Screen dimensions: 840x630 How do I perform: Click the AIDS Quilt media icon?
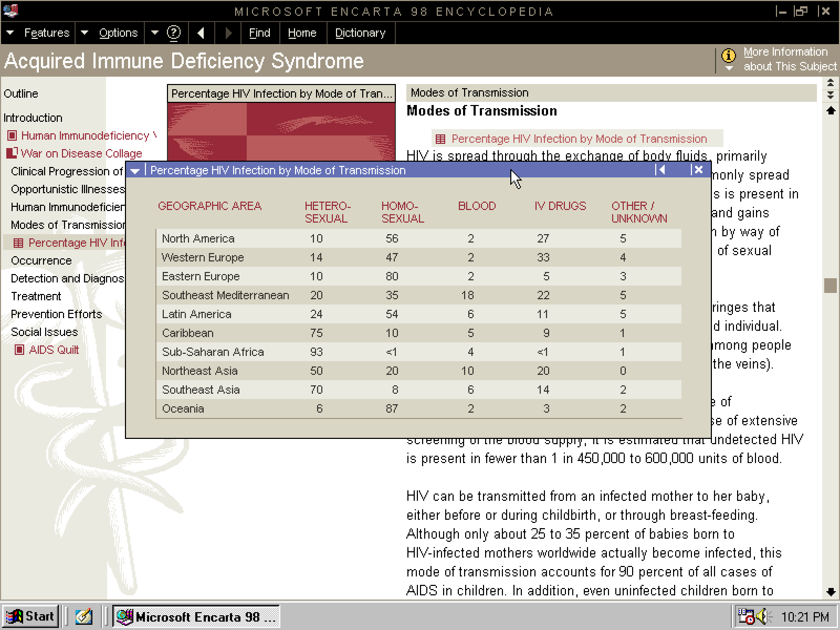point(19,350)
